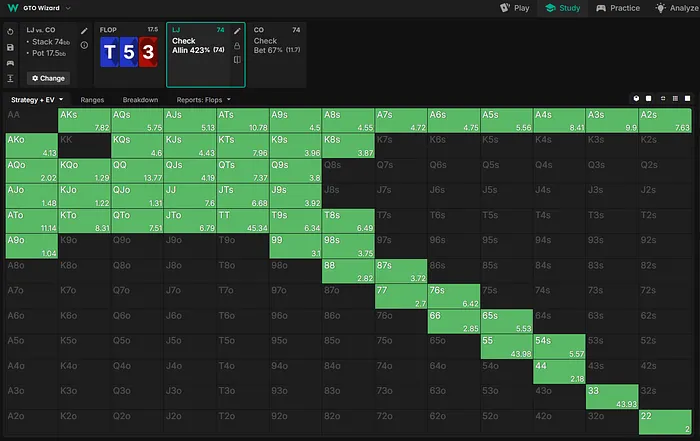Viewport: 700px width, 441px height.
Task: Click the gamepad practice icon in left sidebar
Action: point(9,61)
